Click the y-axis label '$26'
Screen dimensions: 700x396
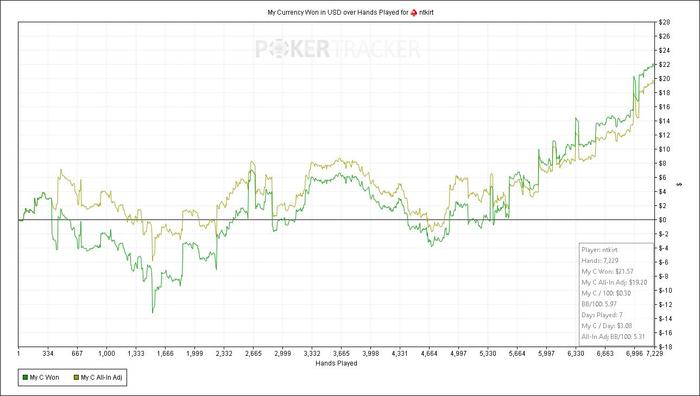pos(664,36)
